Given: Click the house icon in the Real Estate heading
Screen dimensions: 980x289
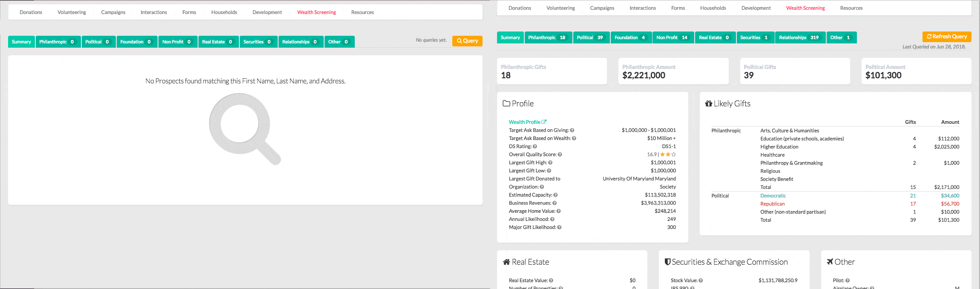Looking at the screenshot, I should click(x=506, y=262).
